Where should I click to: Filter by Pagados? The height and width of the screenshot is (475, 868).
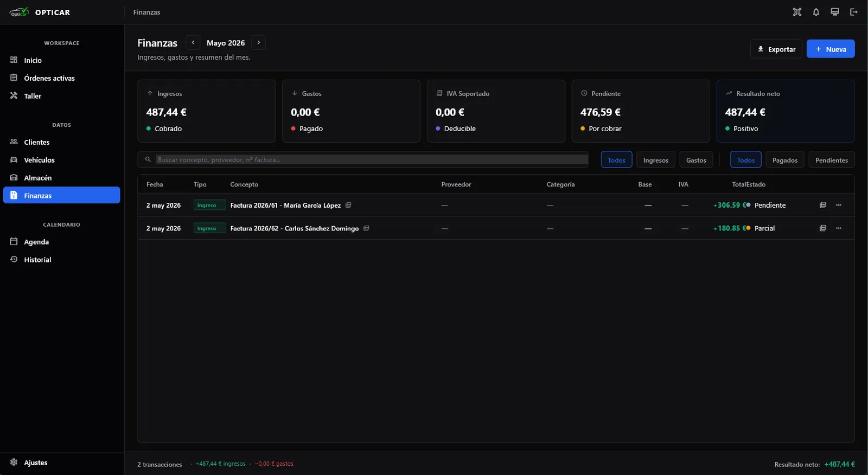coord(785,160)
